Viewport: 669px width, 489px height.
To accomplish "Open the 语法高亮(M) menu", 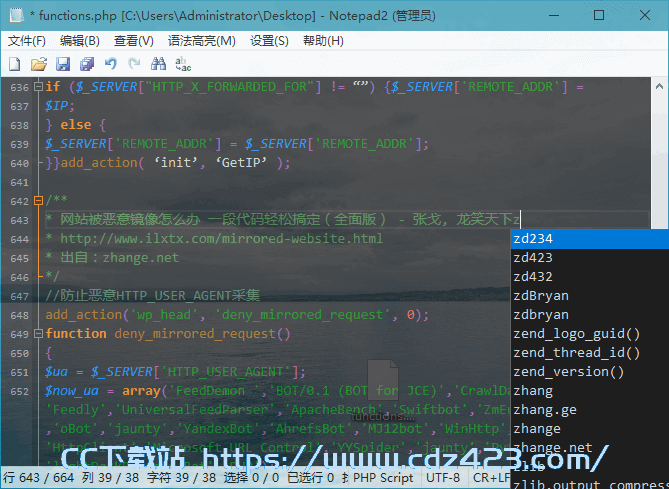I will coord(201,41).
